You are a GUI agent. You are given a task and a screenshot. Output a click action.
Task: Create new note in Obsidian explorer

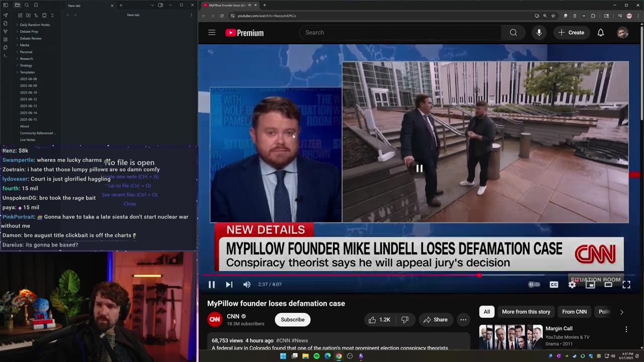pos(20,15)
